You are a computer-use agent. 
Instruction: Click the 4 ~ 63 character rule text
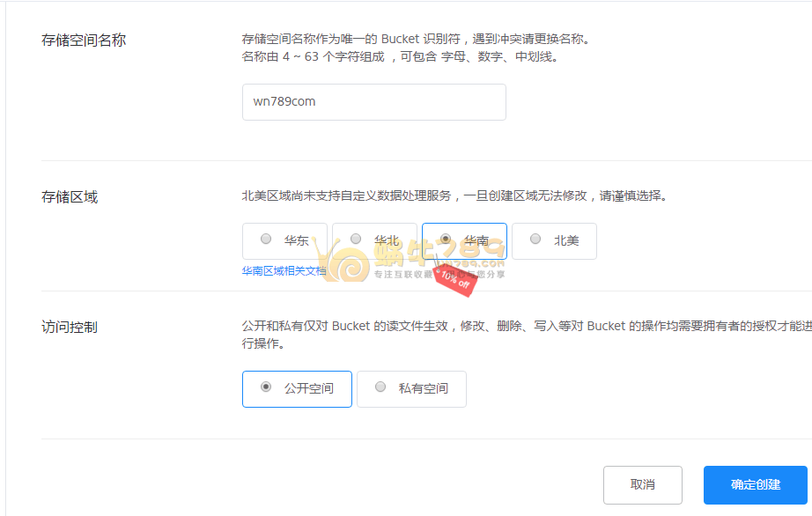tap(400, 57)
